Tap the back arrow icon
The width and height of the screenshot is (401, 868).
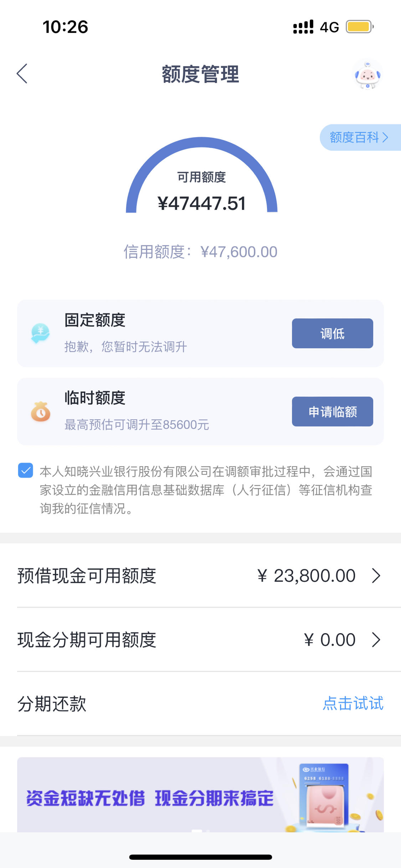click(x=22, y=74)
